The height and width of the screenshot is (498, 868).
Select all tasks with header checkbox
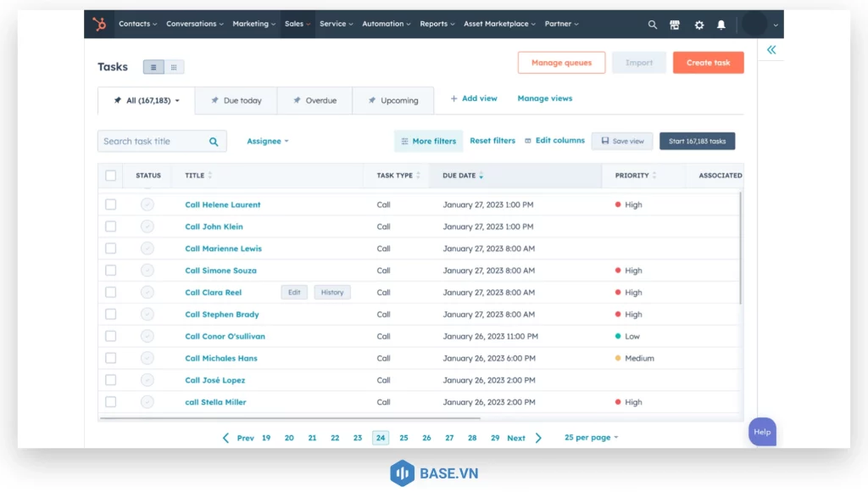point(110,176)
